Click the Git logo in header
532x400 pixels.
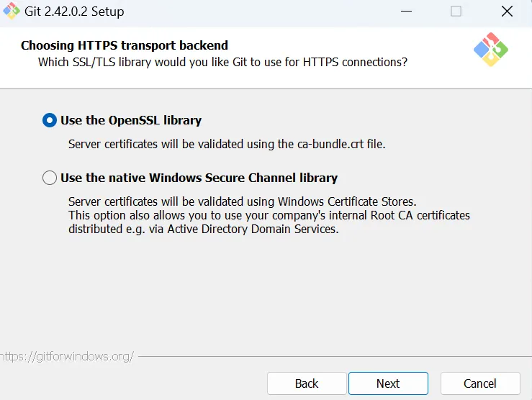coord(491,50)
